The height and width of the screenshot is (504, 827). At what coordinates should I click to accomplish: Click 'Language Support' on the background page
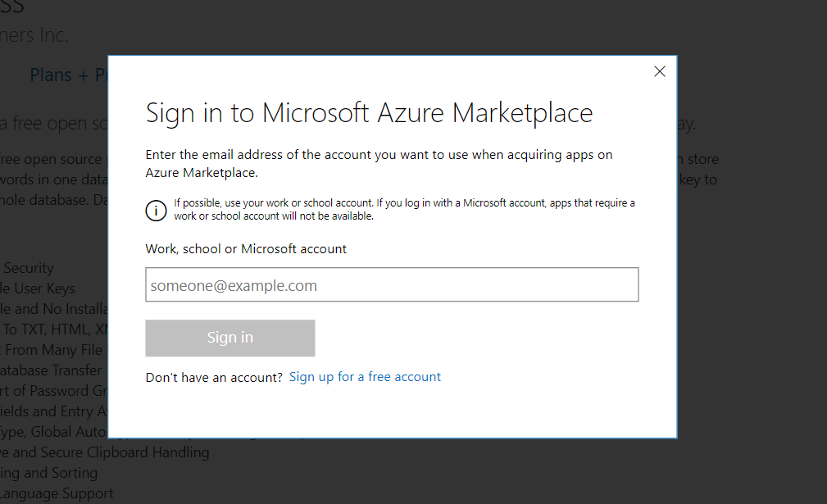[x=57, y=493]
